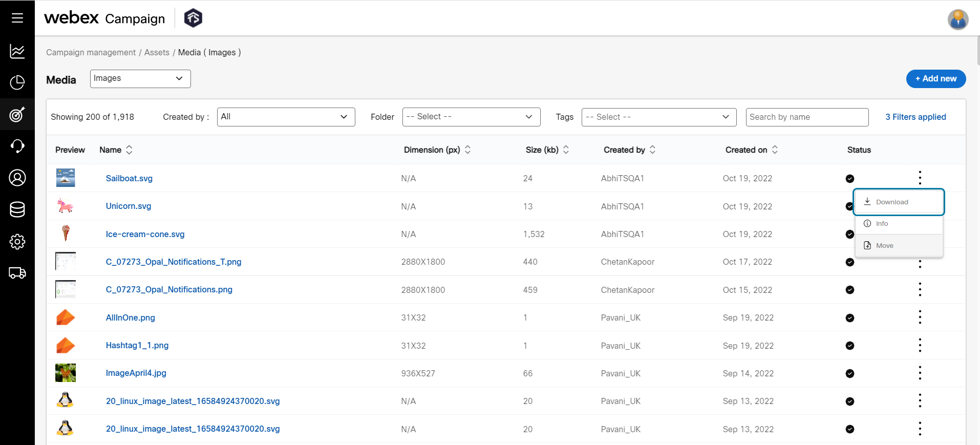Open the user avatar account menu
980x445 pixels.
(957, 19)
